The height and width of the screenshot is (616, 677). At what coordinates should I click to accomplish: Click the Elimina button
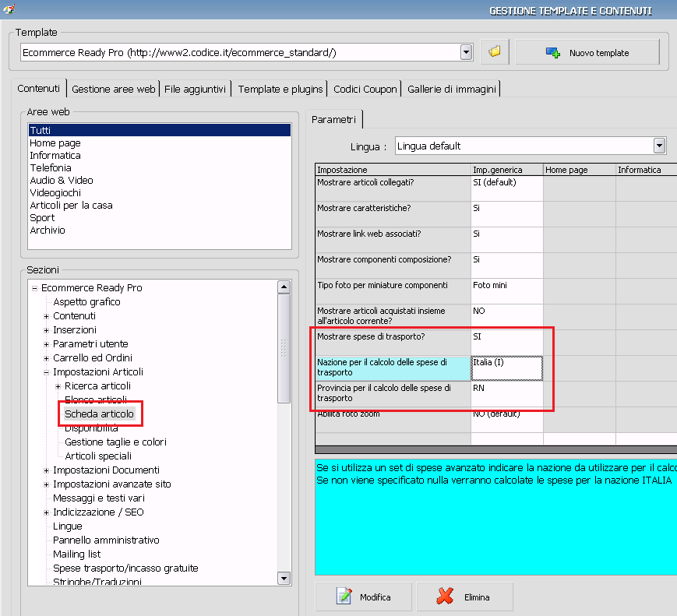(464, 597)
